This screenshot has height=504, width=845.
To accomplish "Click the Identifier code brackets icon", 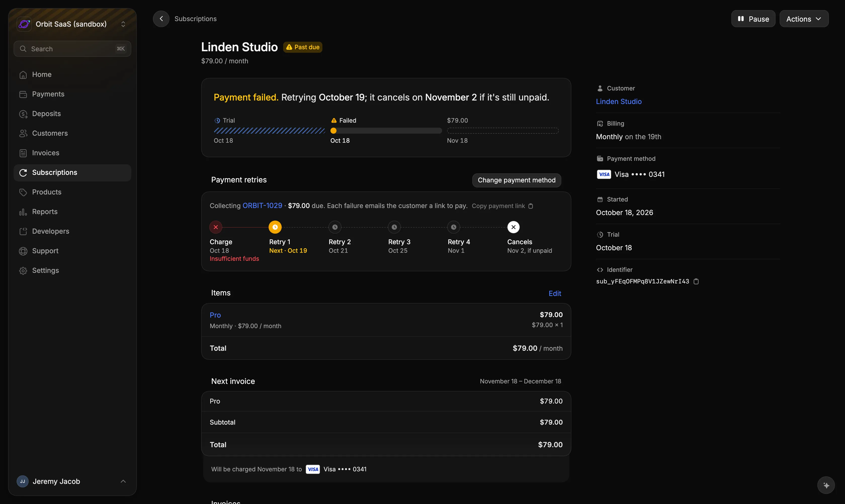I will (600, 270).
